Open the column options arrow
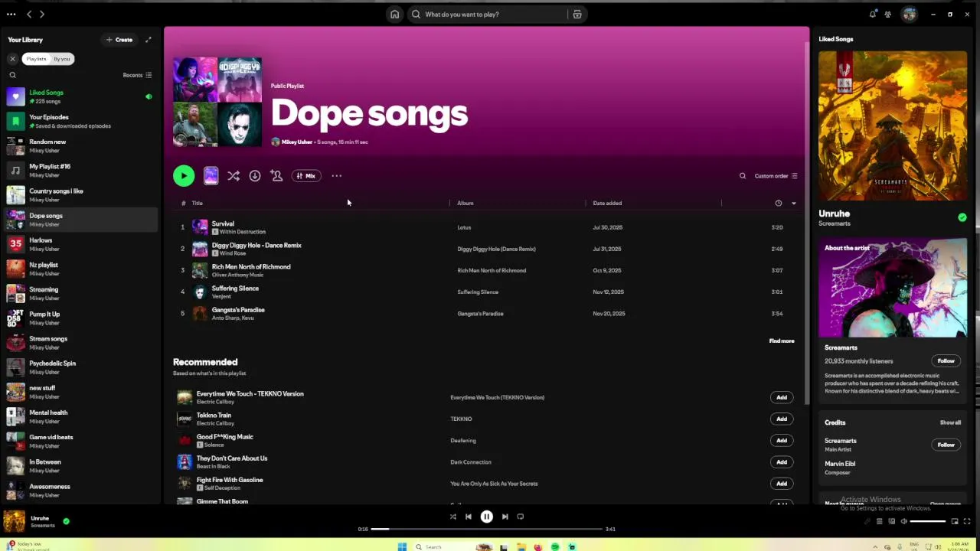 point(793,203)
